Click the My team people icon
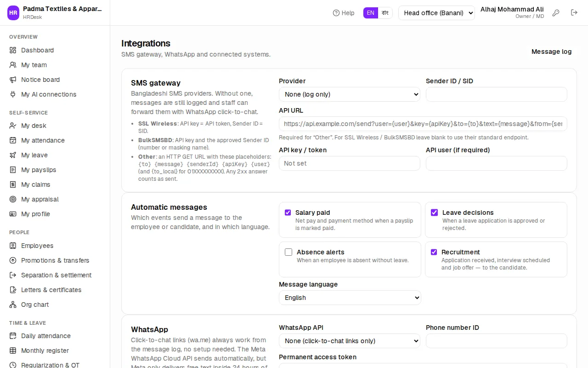Viewport: 588px width, 368px height. (x=13, y=65)
